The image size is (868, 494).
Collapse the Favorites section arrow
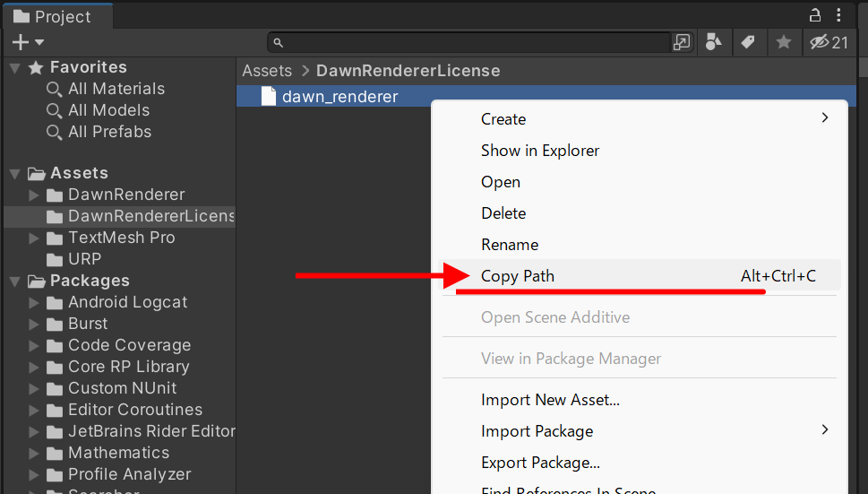click(x=15, y=68)
